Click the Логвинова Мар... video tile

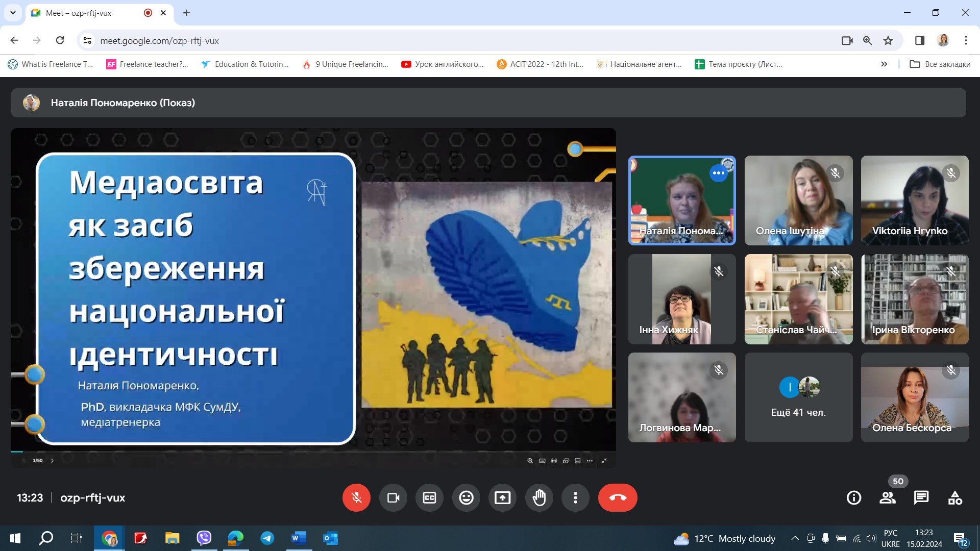(682, 397)
